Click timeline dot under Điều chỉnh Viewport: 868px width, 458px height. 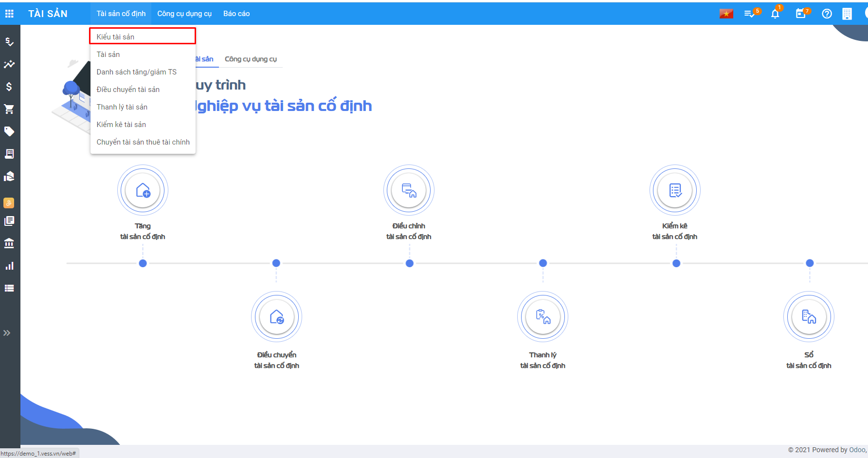coord(410,263)
